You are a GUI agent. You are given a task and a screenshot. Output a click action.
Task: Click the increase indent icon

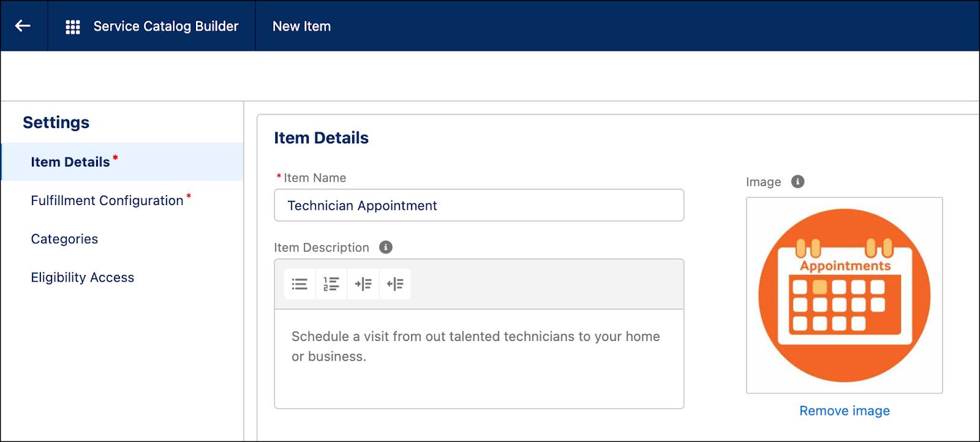363,284
